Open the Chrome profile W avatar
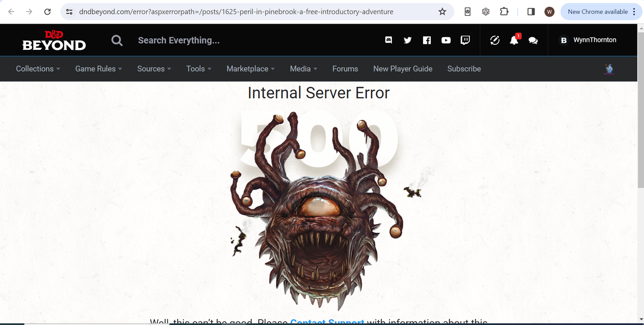644x325 pixels. 549,12
